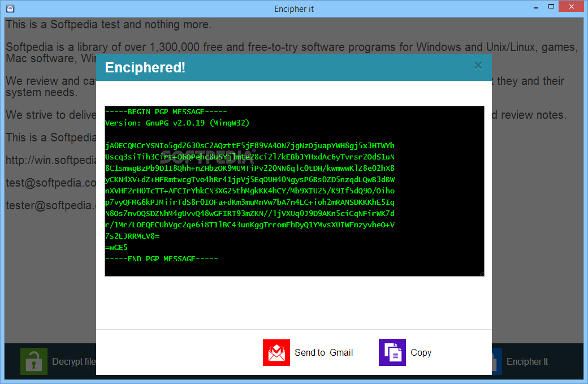Click the "-----END PGP MESSAGE-----" line

click(162, 259)
